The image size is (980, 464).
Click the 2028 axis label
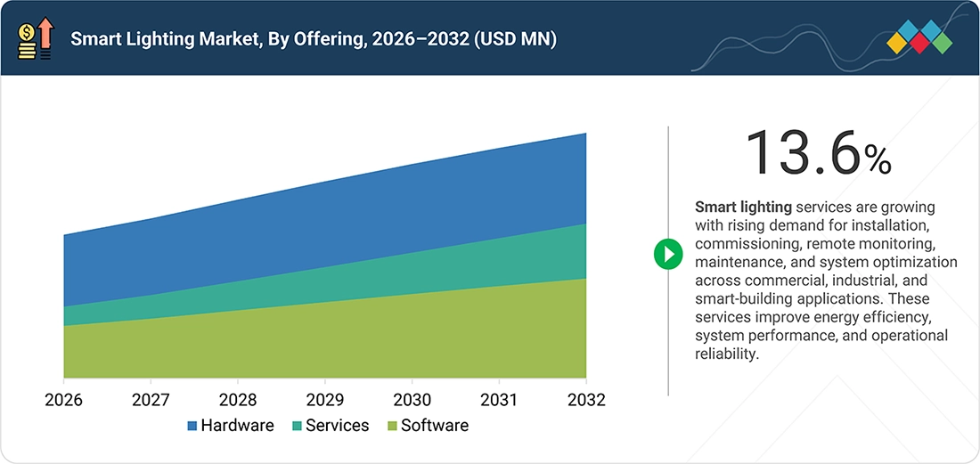238,400
